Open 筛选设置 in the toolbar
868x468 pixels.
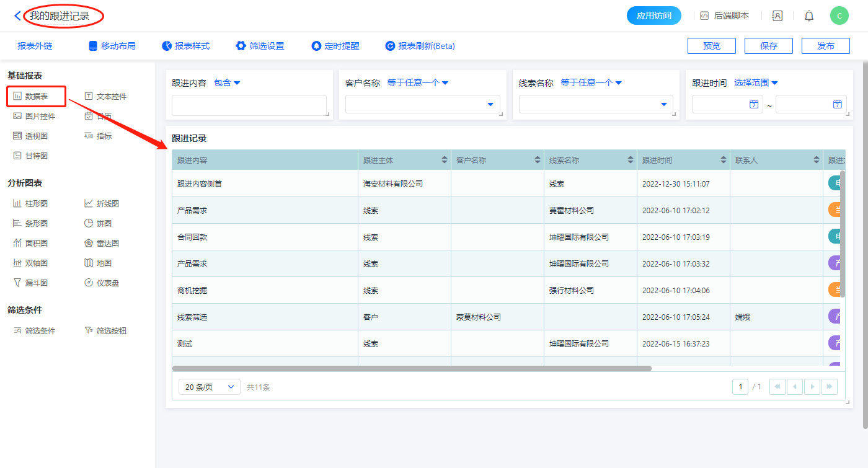(x=260, y=46)
